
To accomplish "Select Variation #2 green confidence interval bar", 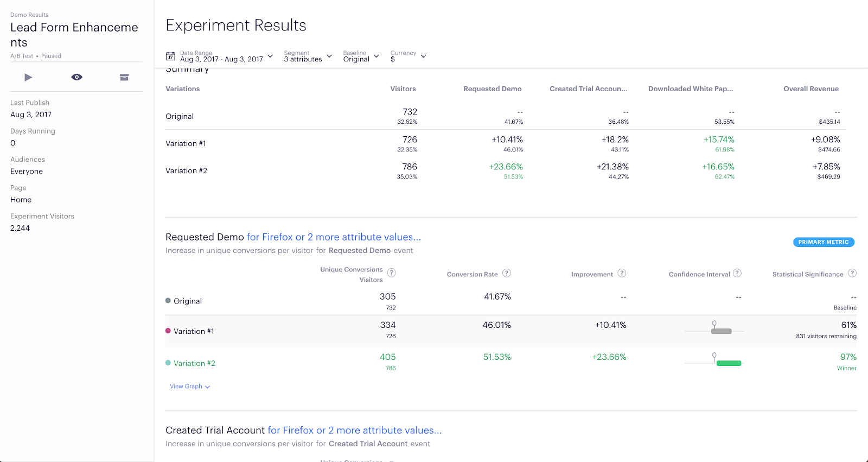I will [x=729, y=363].
